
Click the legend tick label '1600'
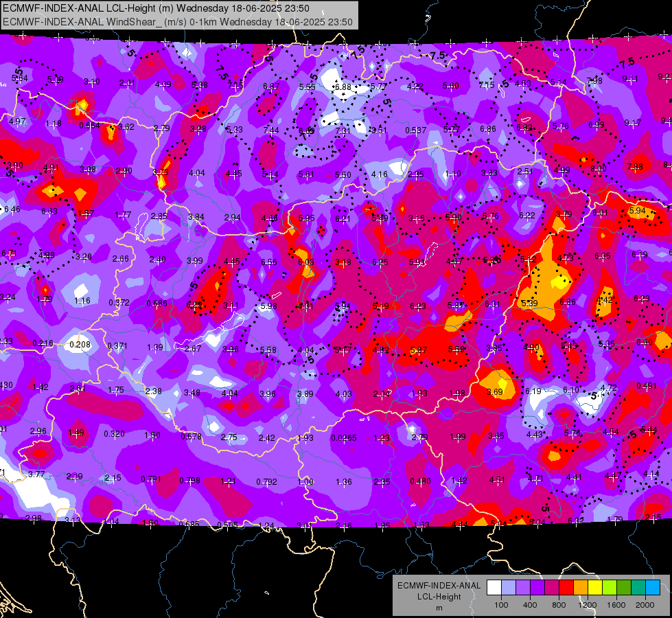point(616,605)
